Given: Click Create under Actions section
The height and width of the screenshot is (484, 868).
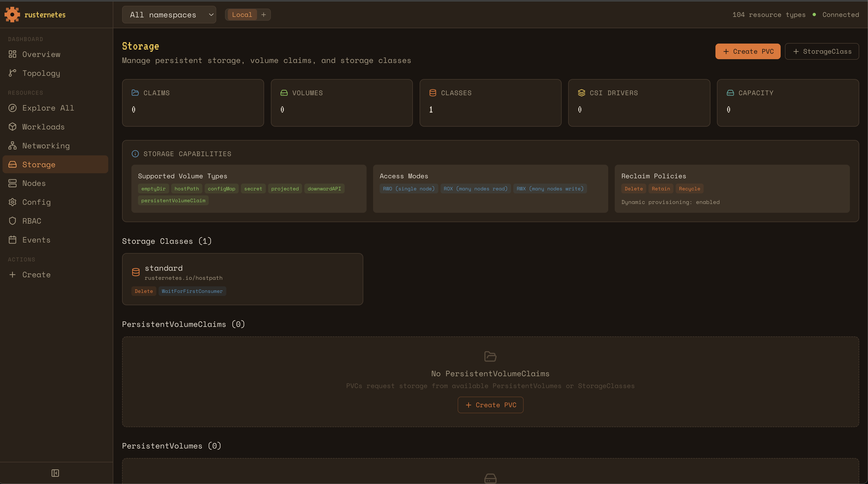Looking at the screenshot, I should [x=36, y=275].
